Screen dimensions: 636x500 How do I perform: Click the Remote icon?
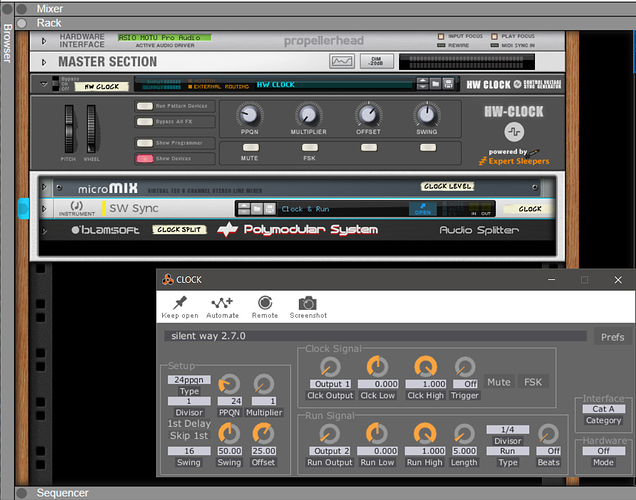[x=265, y=303]
